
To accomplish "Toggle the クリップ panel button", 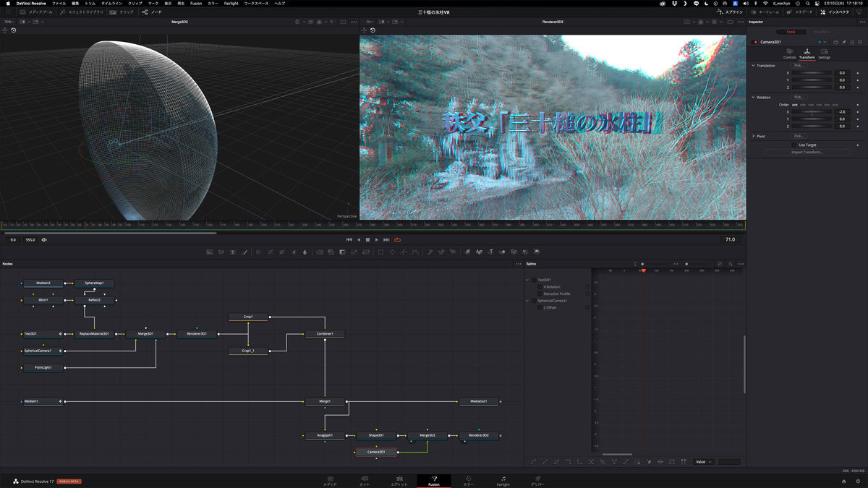I will point(122,12).
